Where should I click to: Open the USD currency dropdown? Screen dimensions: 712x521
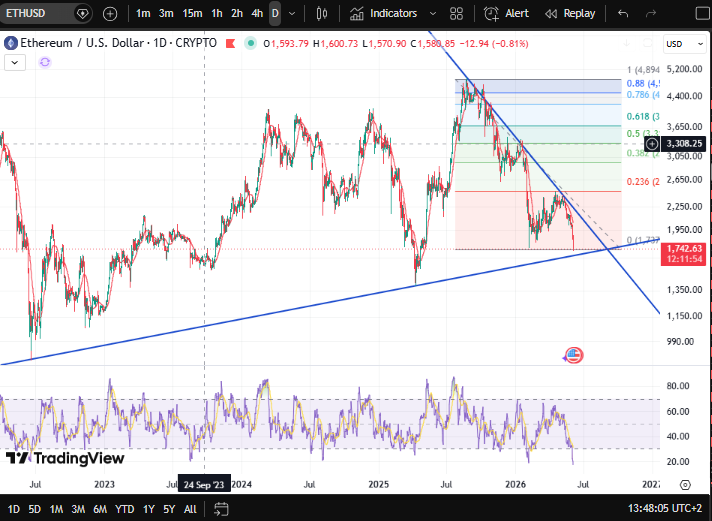click(x=684, y=44)
